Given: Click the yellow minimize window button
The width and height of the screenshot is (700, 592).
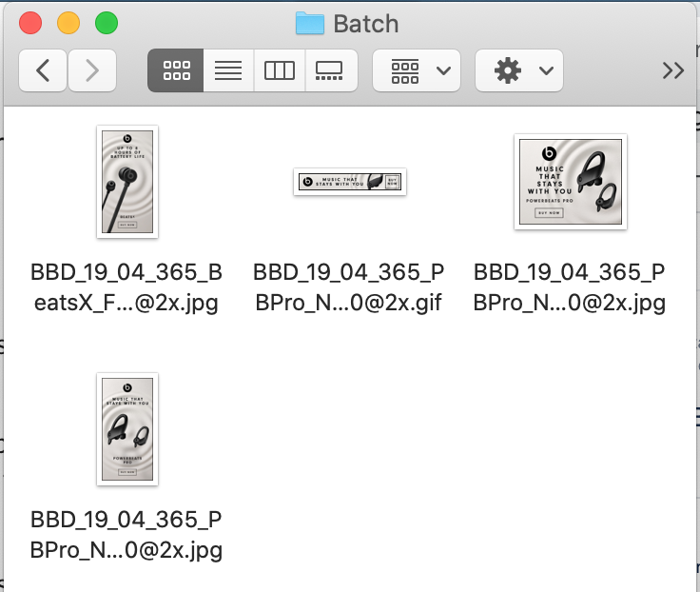Looking at the screenshot, I should (x=68, y=23).
